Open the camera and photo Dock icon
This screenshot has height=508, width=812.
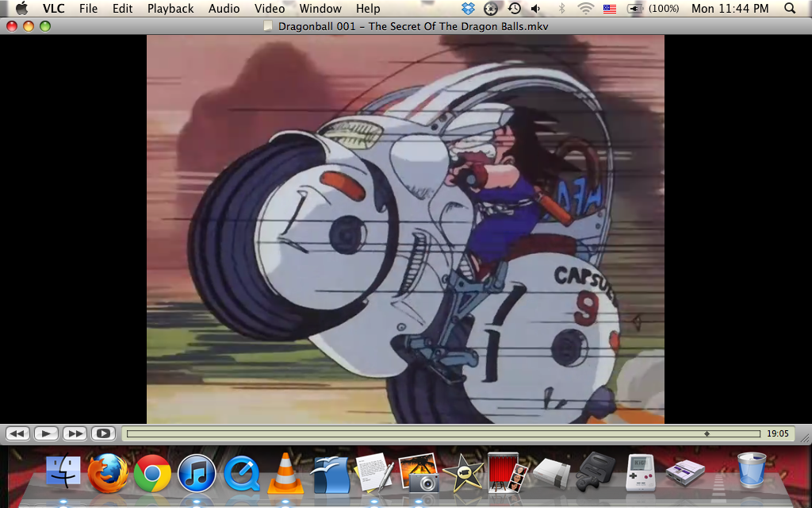pos(419,472)
